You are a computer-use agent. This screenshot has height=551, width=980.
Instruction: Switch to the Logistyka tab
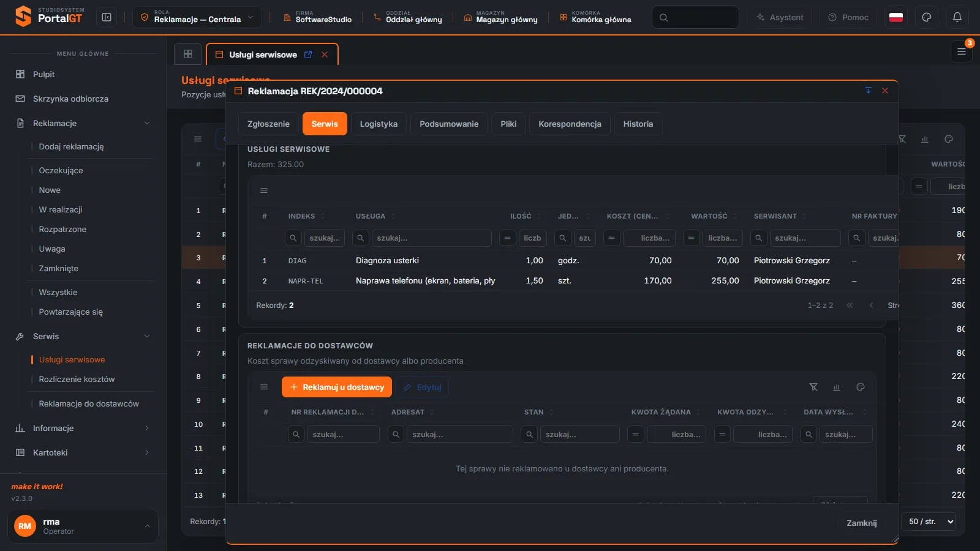(379, 124)
